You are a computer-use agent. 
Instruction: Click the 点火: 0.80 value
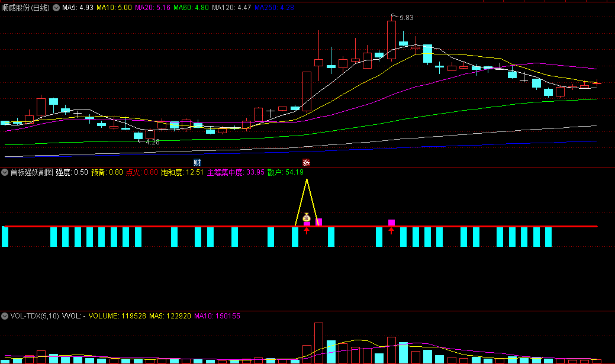pyautogui.click(x=141, y=172)
